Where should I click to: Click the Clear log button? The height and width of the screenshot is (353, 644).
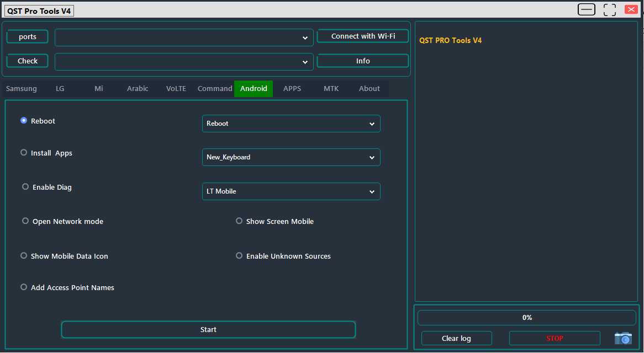pyautogui.click(x=456, y=338)
